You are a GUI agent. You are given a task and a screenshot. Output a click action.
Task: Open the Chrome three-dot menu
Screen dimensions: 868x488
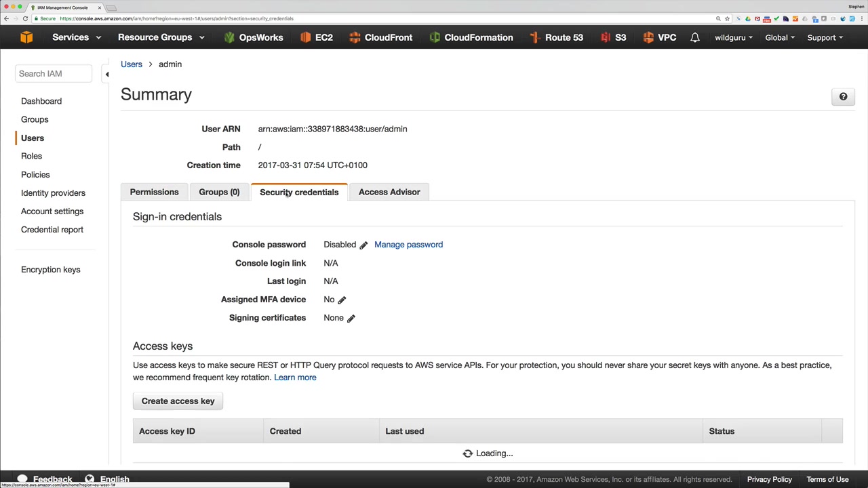[x=862, y=18]
